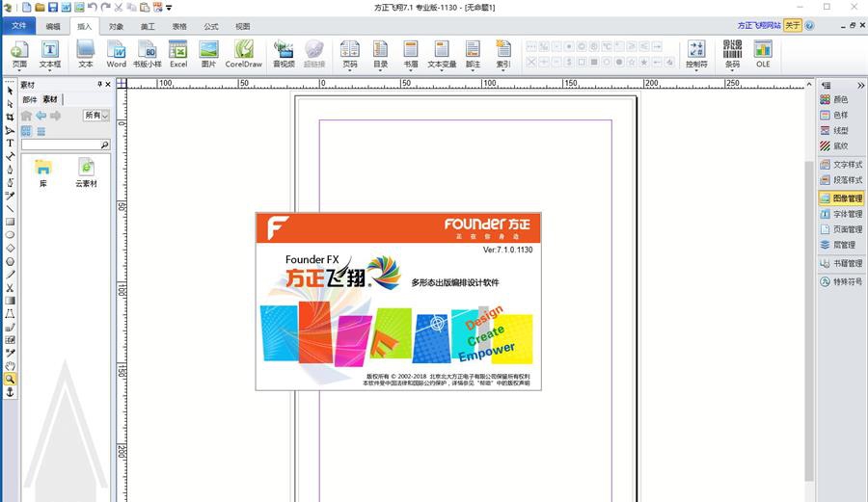Select the ellipse tool
Viewport: 868px width, 502px height.
tap(10, 235)
